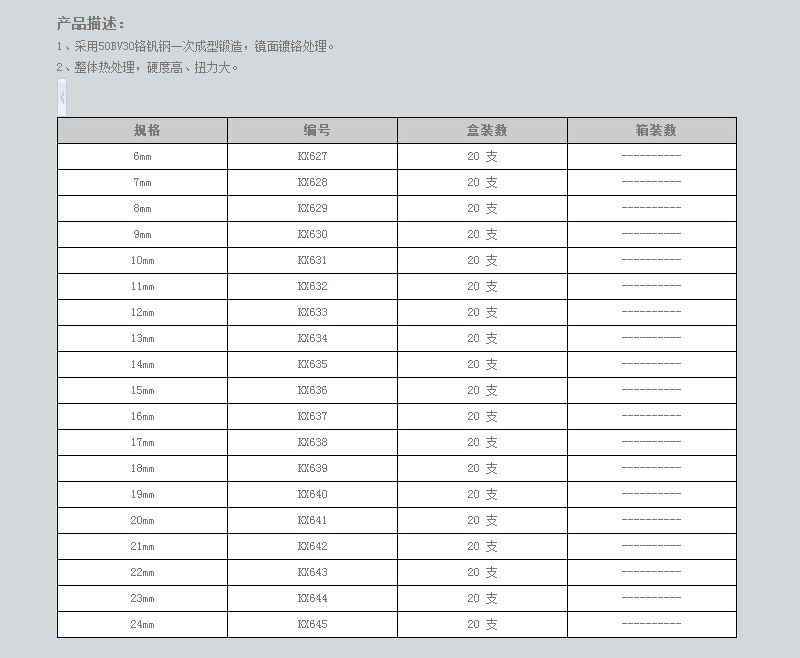Screen dimensions: 800x658
Task: Click the 盒装数 column header
Action: (x=482, y=131)
